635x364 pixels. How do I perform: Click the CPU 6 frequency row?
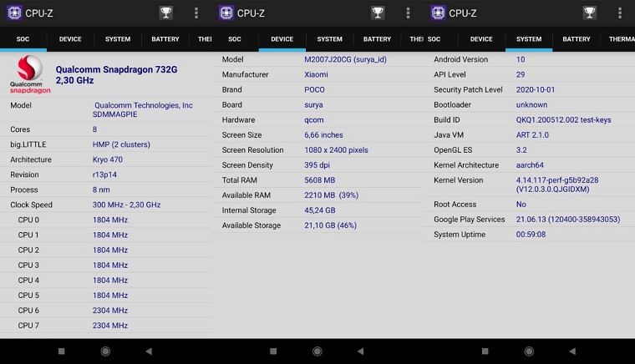106,311
